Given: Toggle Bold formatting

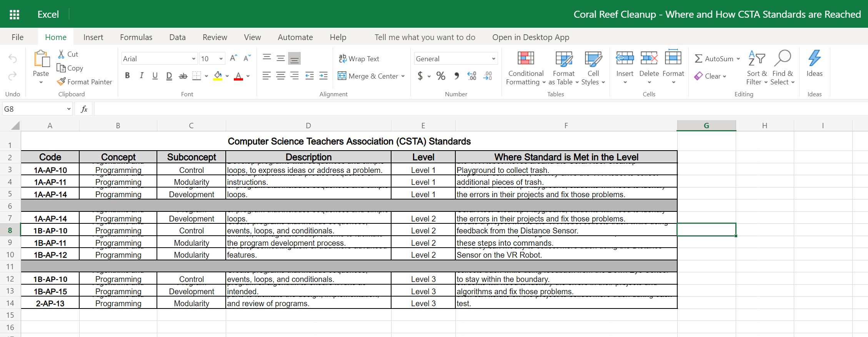Looking at the screenshot, I should pyautogui.click(x=127, y=76).
